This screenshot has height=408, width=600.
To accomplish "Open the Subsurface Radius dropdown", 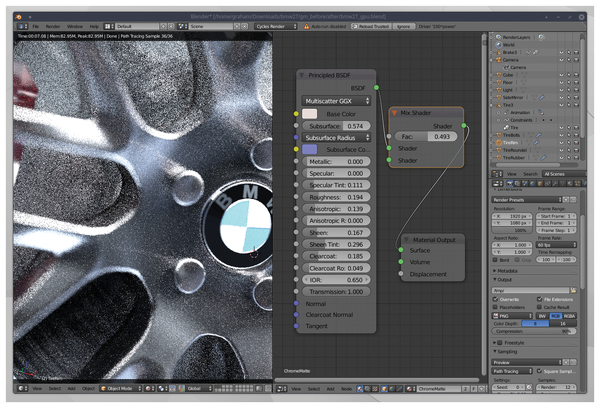I will click(336, 138).
